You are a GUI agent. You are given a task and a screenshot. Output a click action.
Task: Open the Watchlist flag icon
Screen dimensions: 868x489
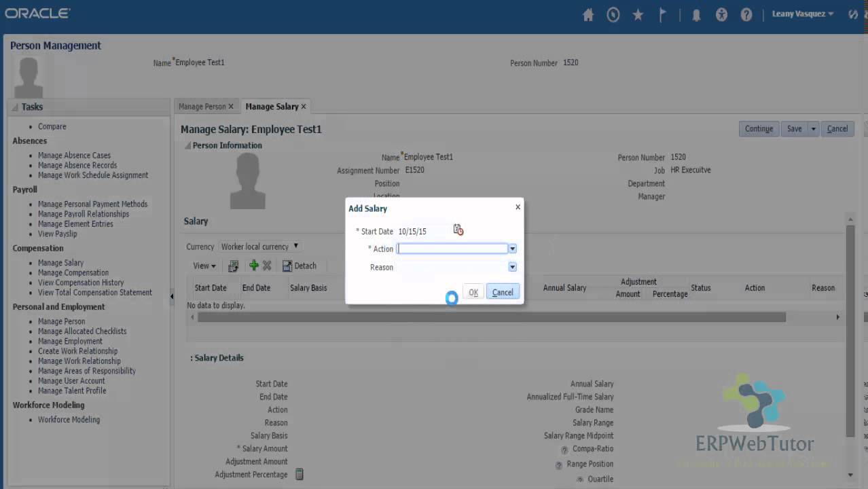[663, 15]
